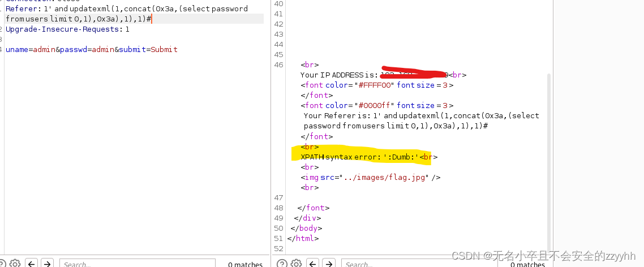The height and width of the screenshot is (267, 644).
Task: Click the font color="#0000ff" tag line
Action: 377,105
